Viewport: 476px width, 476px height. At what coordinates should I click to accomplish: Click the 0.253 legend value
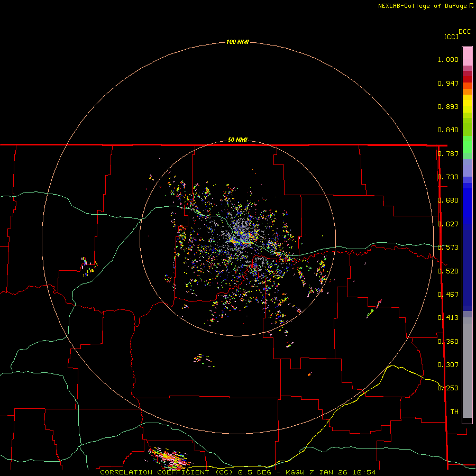(448, 388)
